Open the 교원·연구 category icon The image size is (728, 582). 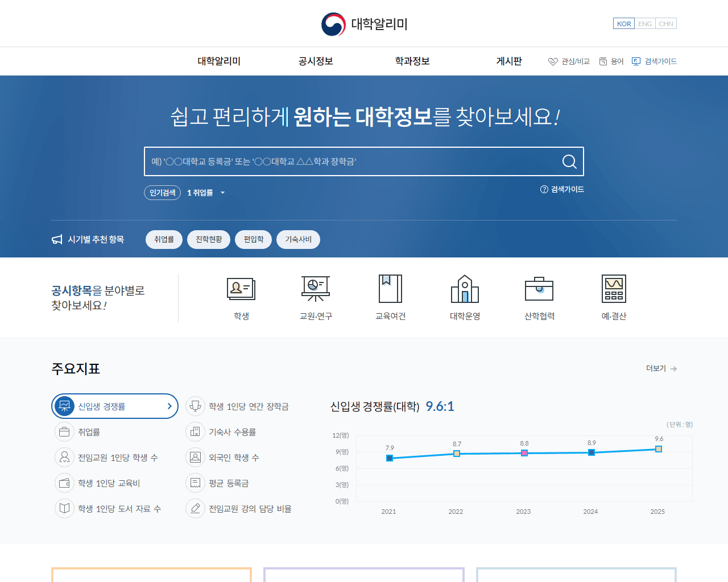[316, 288]
